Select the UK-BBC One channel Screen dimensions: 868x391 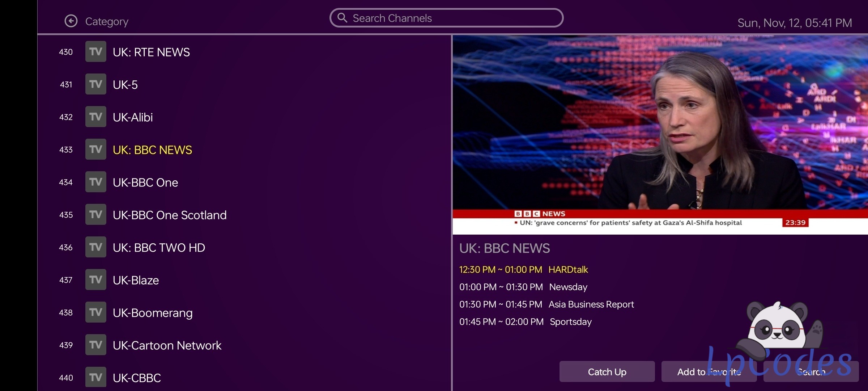pyautogui.click(x=145, y=182)
